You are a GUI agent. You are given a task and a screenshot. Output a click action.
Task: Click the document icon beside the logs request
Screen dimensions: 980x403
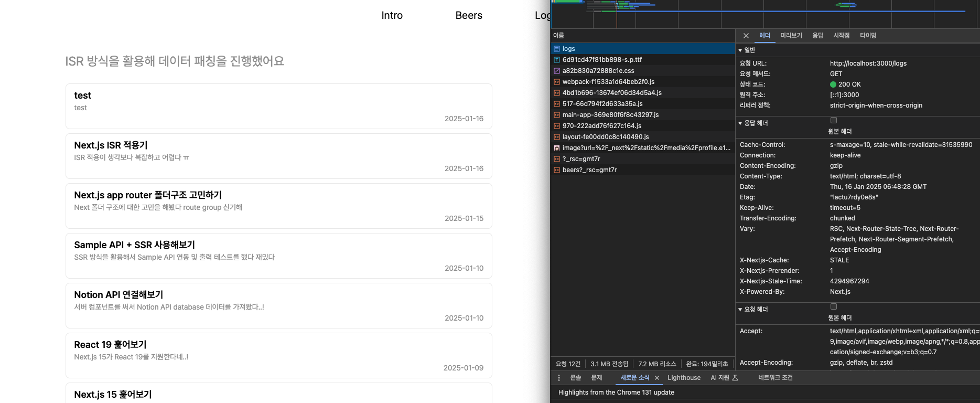[557, 49]
